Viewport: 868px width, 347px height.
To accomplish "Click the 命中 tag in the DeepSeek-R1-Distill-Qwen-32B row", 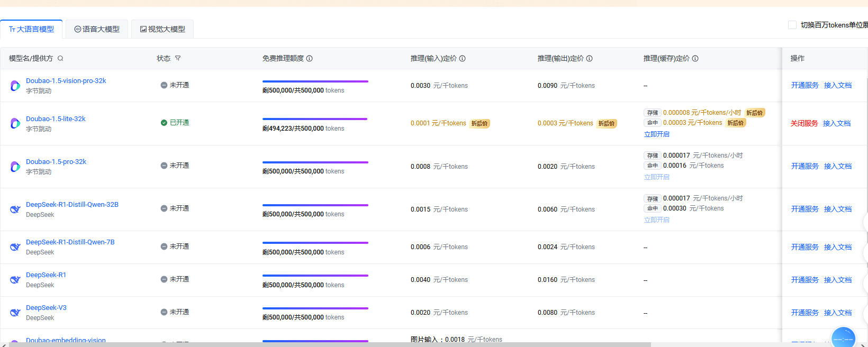I will coord(653,208).
